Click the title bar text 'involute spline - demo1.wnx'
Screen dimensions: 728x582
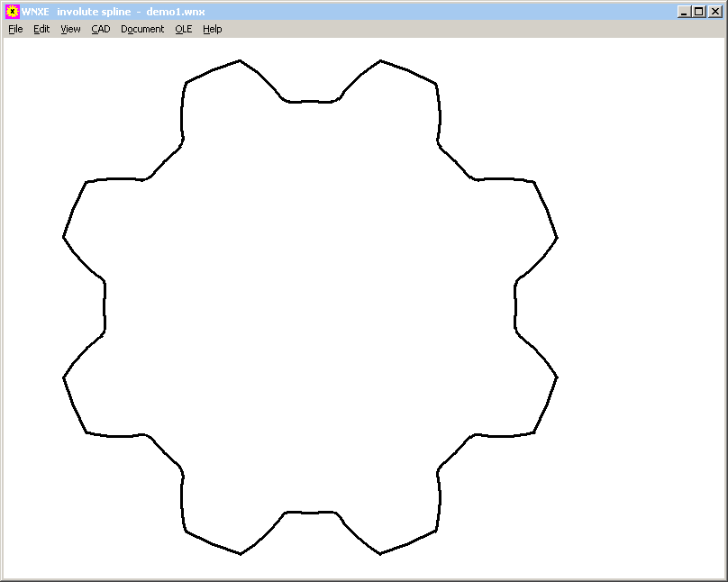(x=131, y=12)
